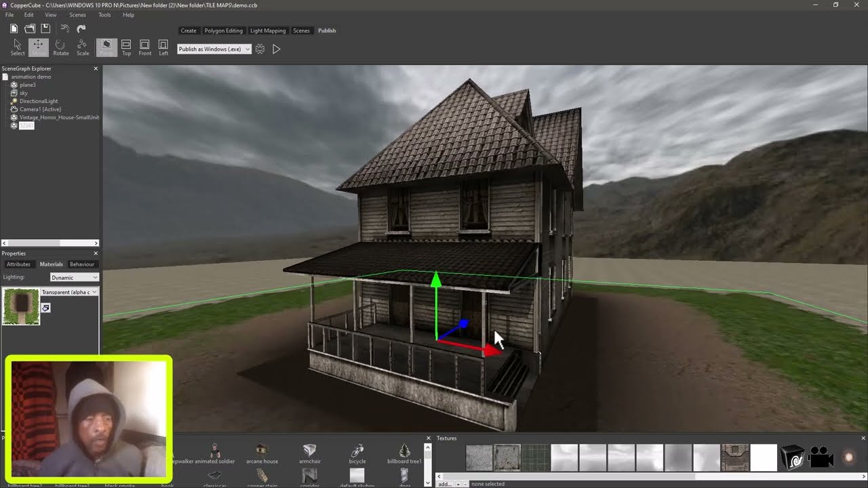Screen dimensions: 868x488
Task: Select the black camera texture thumbnail
Action: (821, 457)
